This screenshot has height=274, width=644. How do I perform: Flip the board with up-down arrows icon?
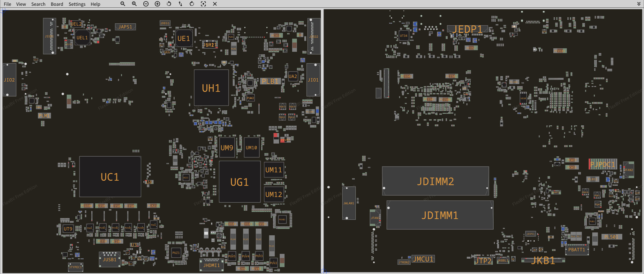180,4
